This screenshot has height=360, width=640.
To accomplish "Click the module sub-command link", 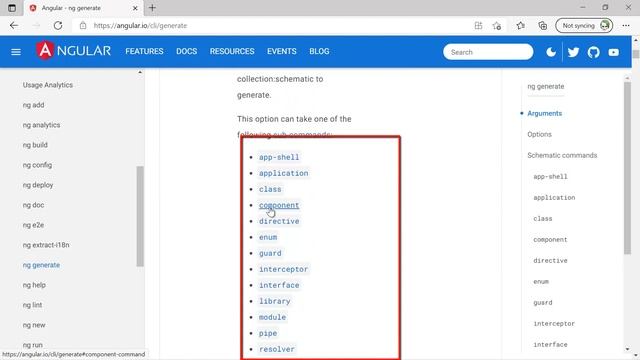I will (272, 317).
